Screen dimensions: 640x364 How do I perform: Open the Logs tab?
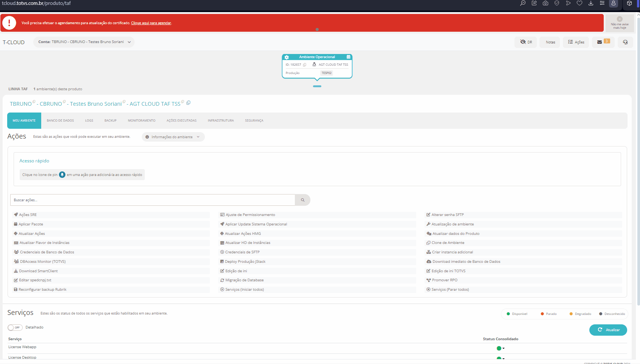click(89, 120)
